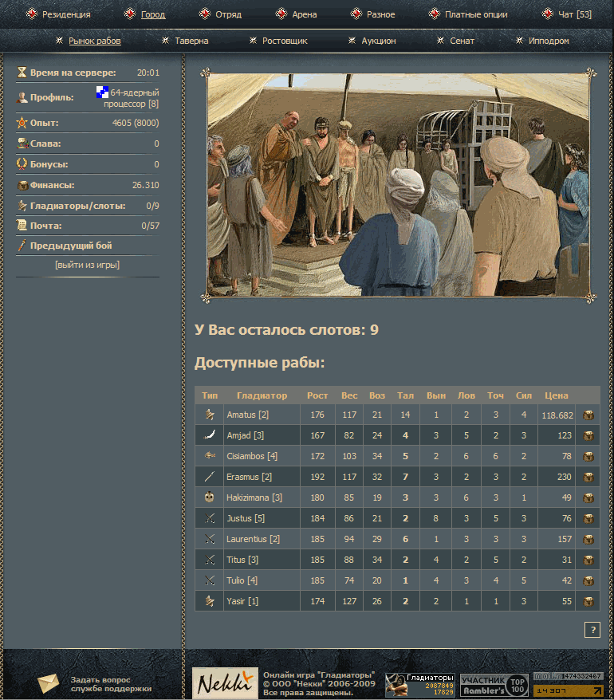Click the type icon in Cisiambos row
This screenshot has width=614, height=700.
(x=210, y=456)
